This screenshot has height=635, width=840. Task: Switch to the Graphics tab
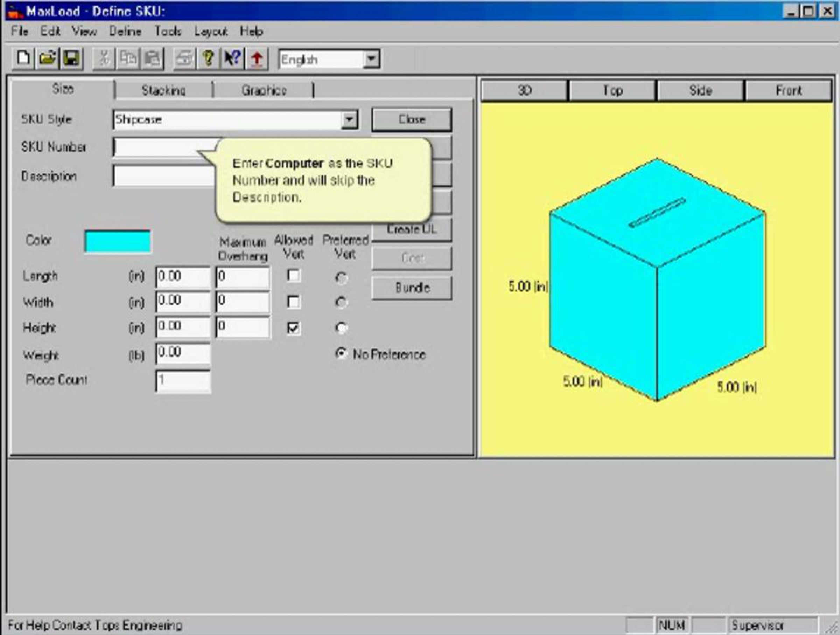pos(264,90)
